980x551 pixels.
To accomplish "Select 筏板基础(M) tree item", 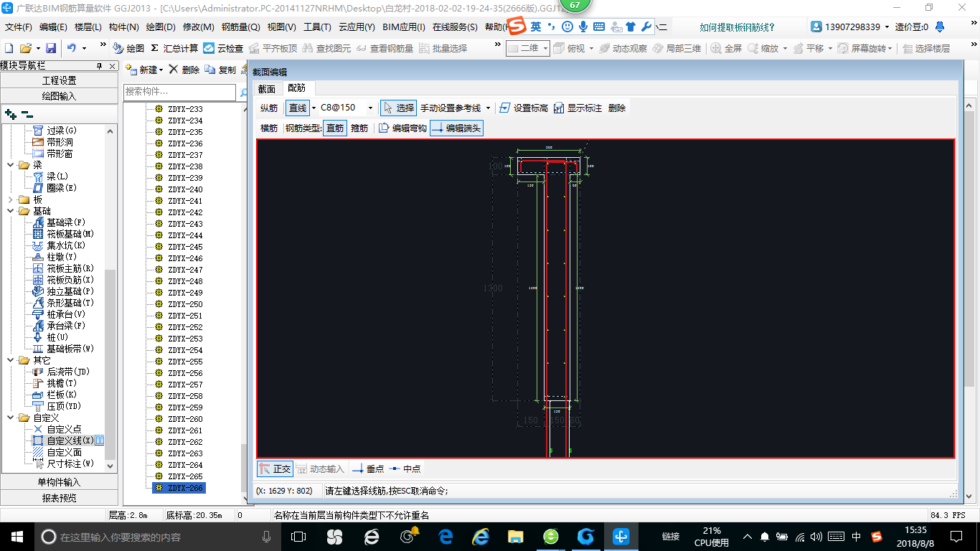I will coord(70,234).
